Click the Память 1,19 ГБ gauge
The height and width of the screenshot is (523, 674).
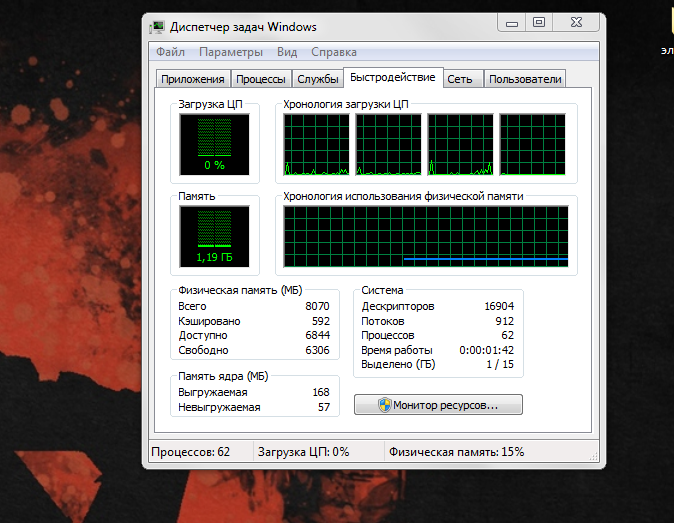(x=214, y=236)
